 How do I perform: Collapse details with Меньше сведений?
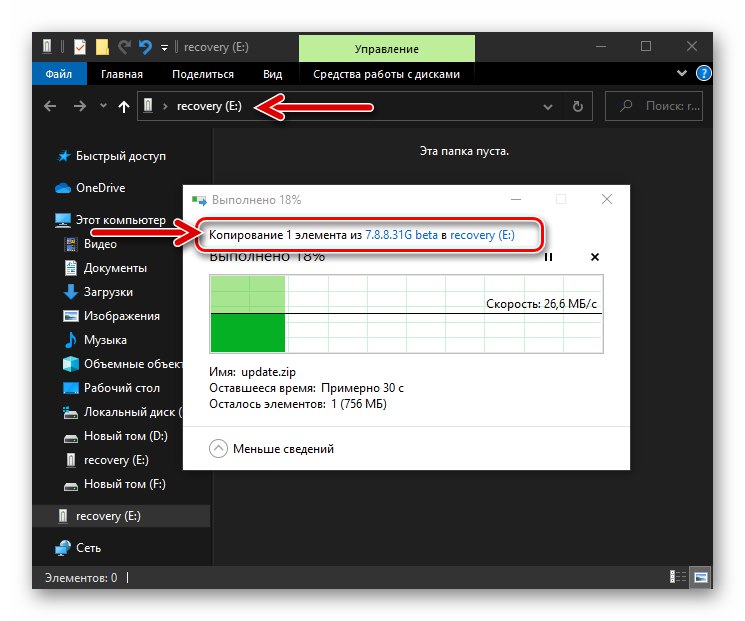pyautogui.click(x=272, y=449)
